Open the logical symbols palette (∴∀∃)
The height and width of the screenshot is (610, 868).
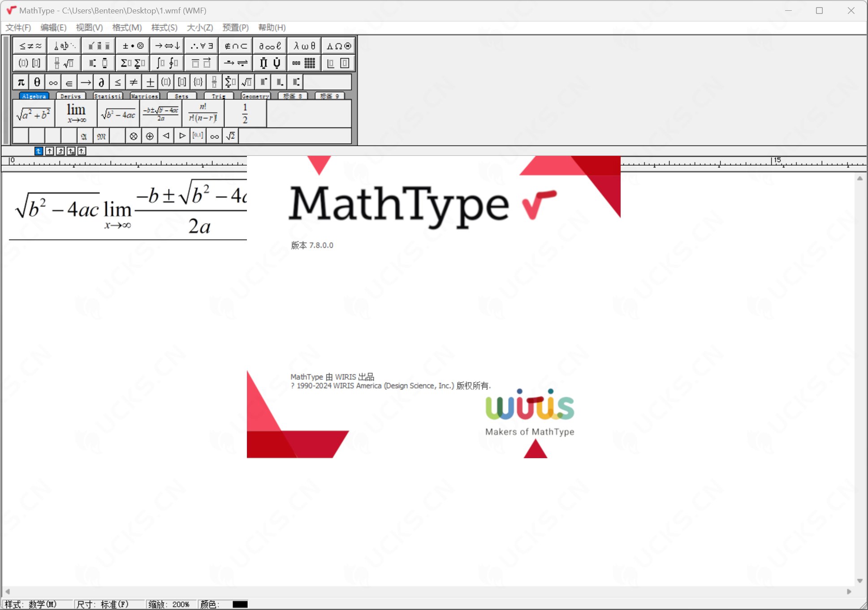tap(202, 46)
